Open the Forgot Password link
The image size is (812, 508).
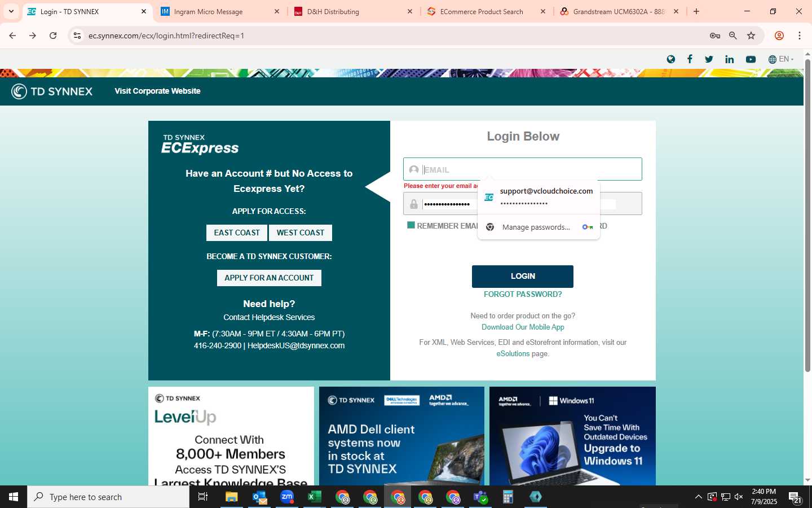pyautogui.click(x=523, y=294)
